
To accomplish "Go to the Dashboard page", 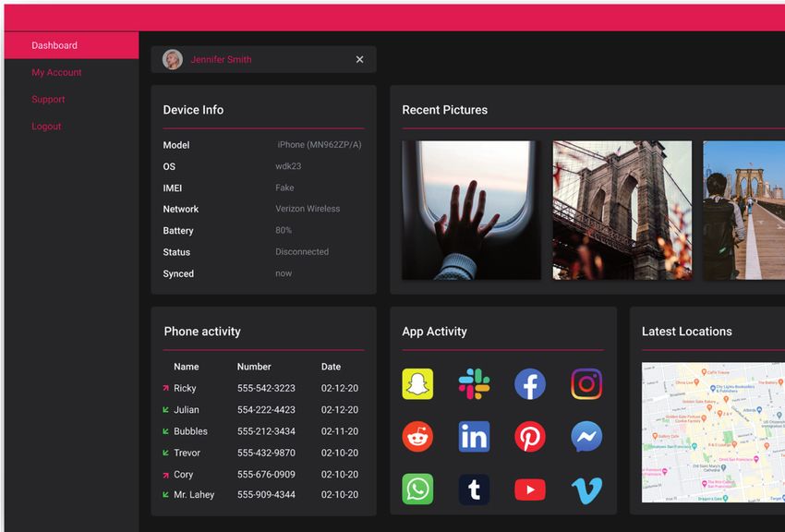I will pyautogui.click(x=71, y=45).
